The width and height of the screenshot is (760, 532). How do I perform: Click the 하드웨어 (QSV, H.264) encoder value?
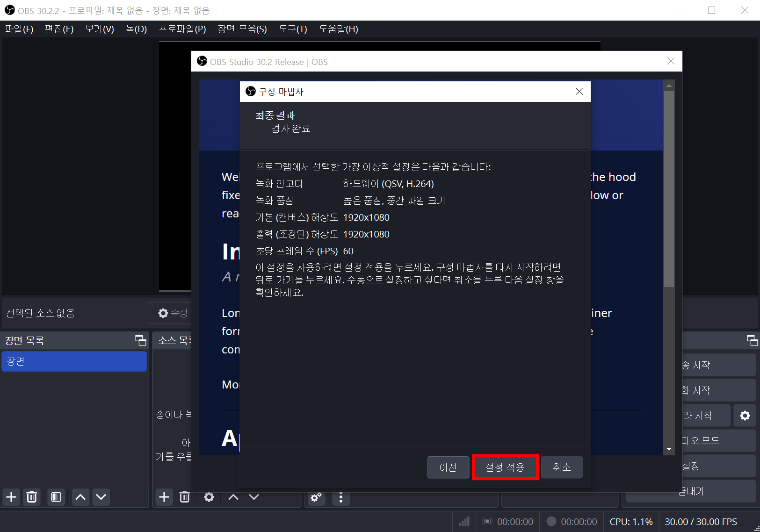pyautogui.click(x=388, y=184)
